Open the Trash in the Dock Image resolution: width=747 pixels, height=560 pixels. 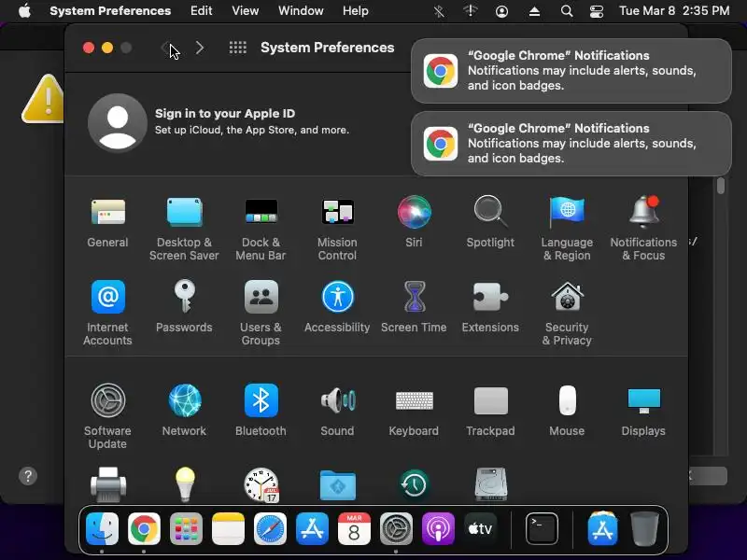click(645, 528)
